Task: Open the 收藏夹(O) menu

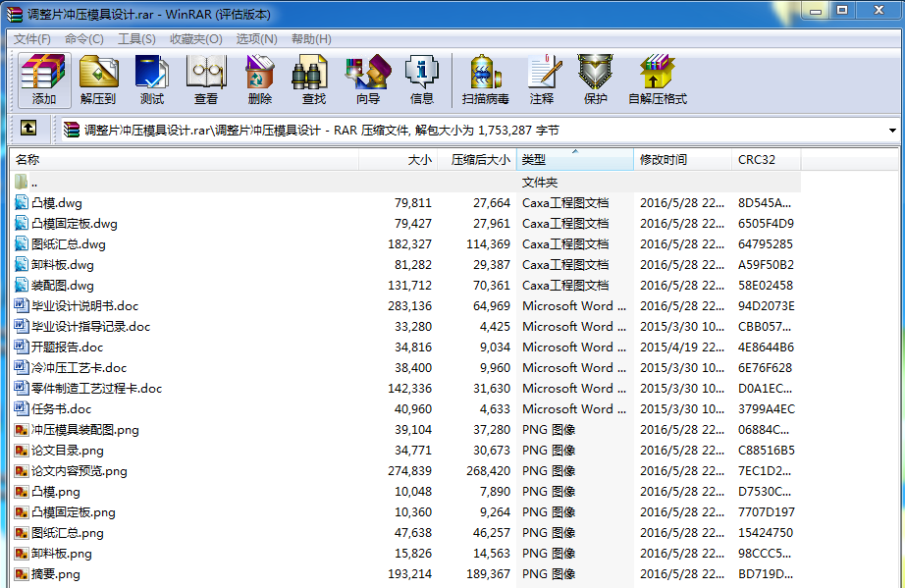Action: 196,38
